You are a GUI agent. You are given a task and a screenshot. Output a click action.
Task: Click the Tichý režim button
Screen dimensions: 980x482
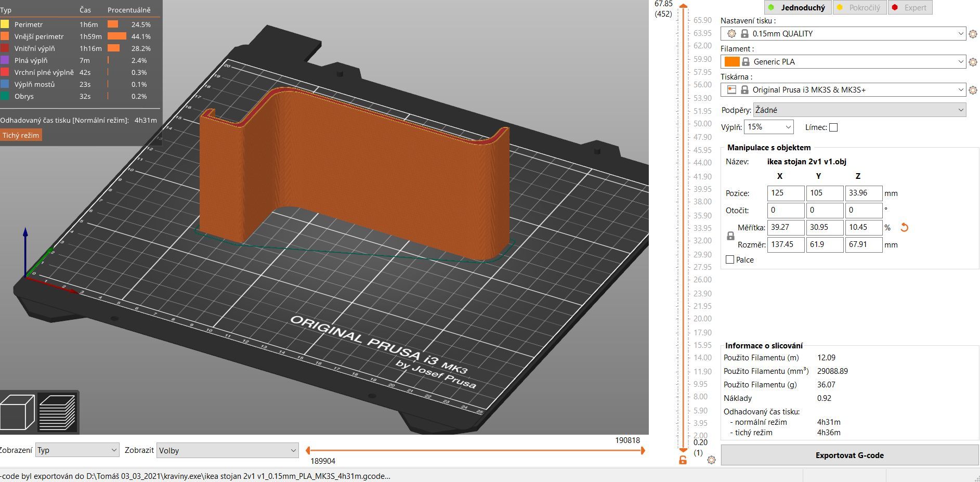point(21,135)
